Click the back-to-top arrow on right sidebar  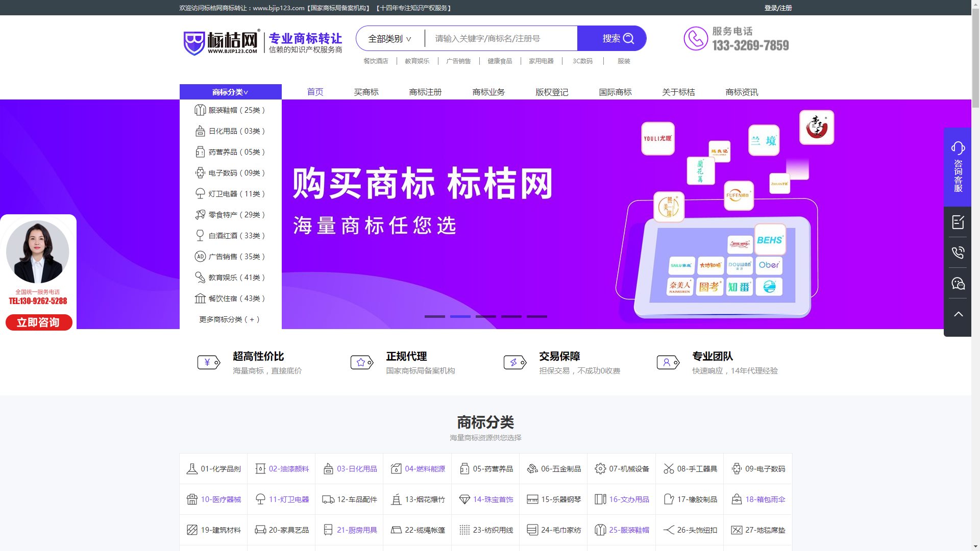tap(958, 313)
